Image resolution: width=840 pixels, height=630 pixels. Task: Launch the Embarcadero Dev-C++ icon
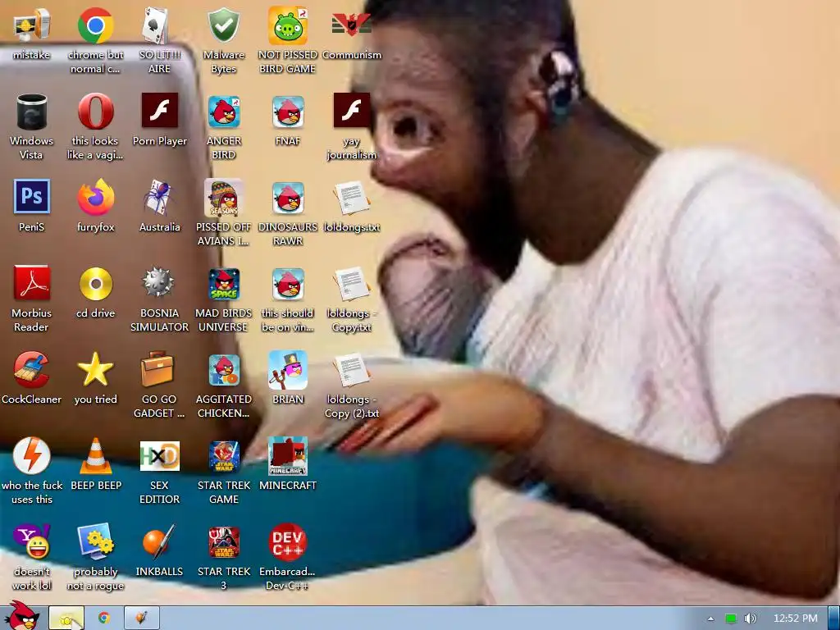coord(288,542)
